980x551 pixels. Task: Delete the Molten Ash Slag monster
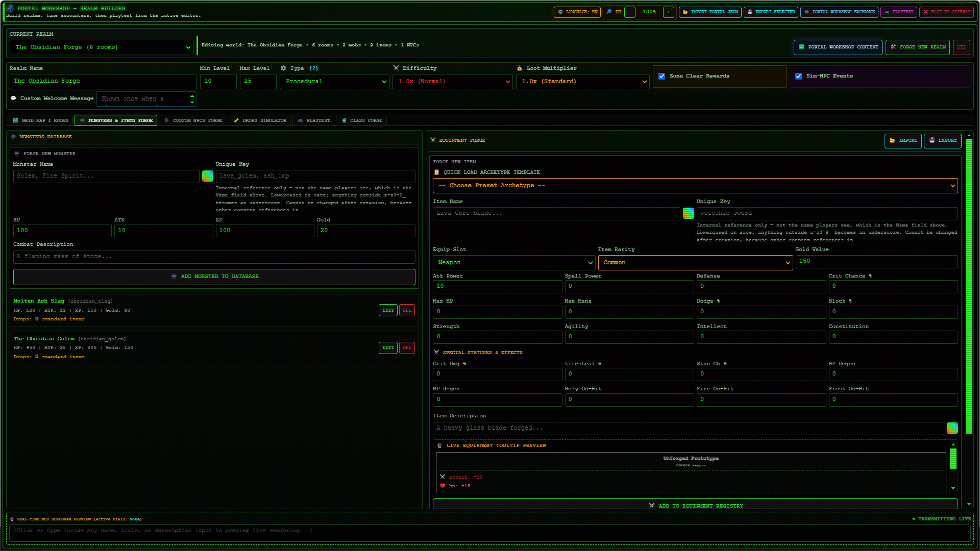(x=407, y=310)
